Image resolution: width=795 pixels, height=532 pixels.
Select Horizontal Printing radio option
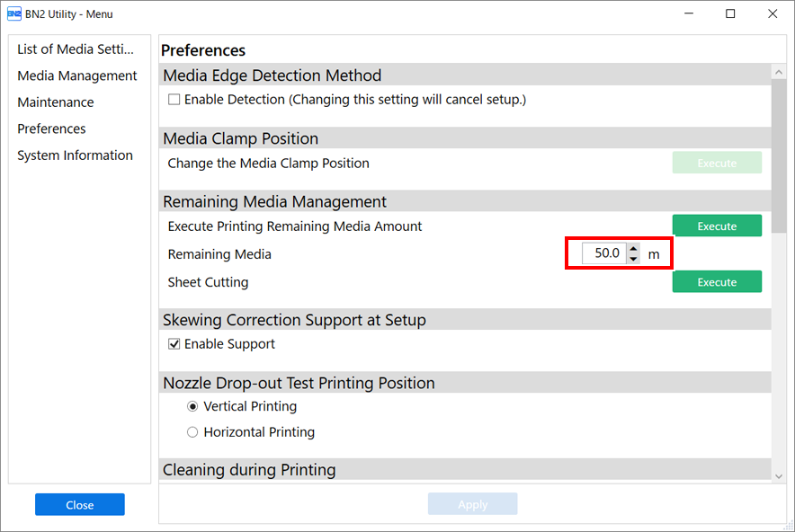click(192, 432)
